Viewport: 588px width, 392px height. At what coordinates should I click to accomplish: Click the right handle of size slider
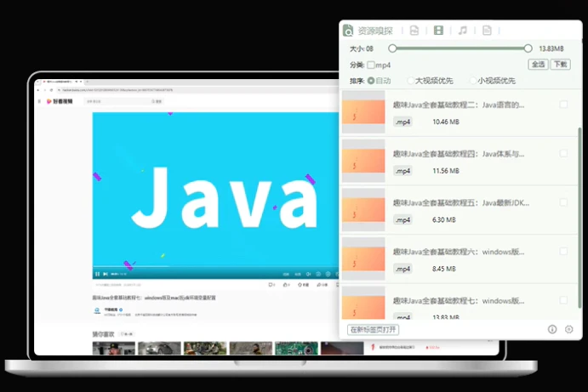528,48
